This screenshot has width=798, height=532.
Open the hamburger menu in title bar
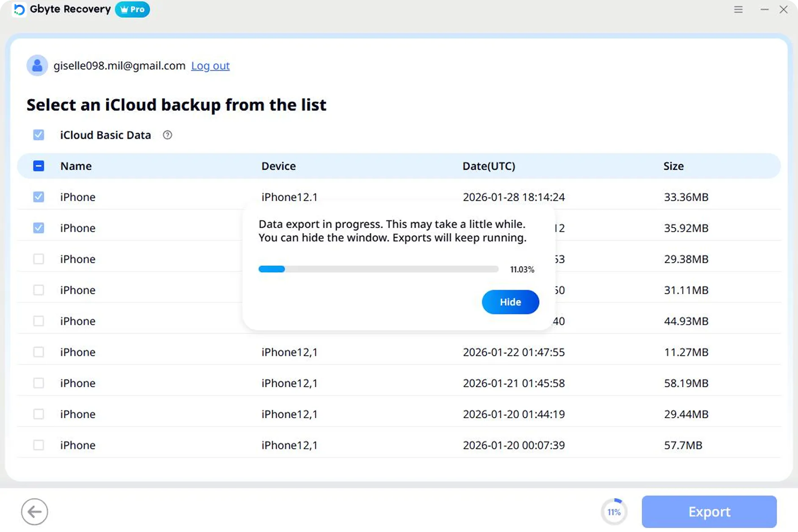(738, 9)
